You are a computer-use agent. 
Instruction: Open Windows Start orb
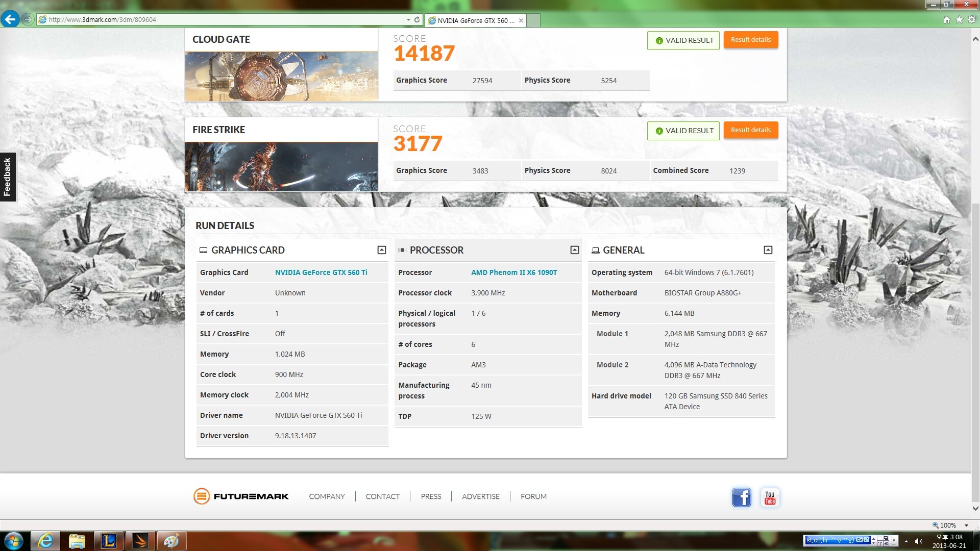(14, 541)
